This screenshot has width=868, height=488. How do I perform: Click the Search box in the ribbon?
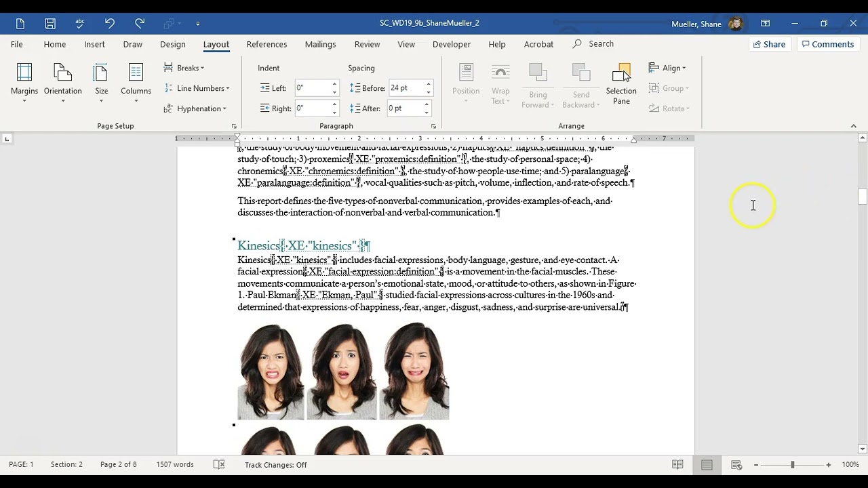click(593, 44)
